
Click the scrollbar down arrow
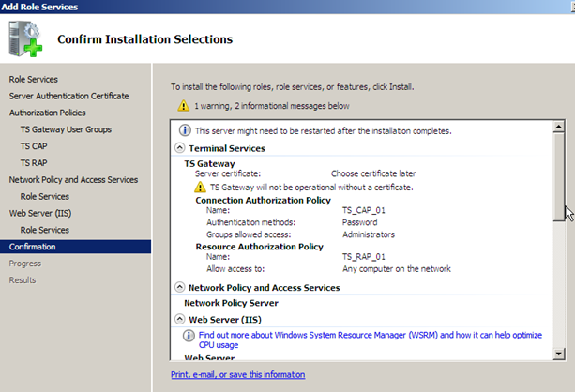pos(559,353)
